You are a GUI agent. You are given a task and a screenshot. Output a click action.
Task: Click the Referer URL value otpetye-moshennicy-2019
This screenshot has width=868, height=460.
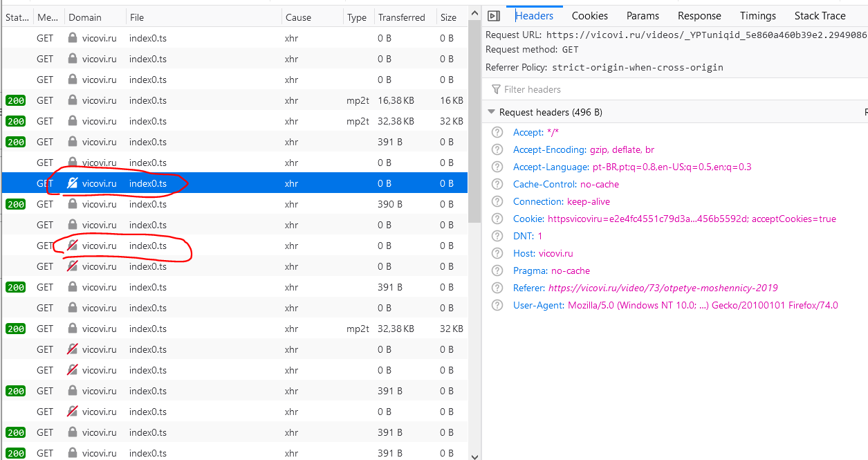tap(663, 288)
